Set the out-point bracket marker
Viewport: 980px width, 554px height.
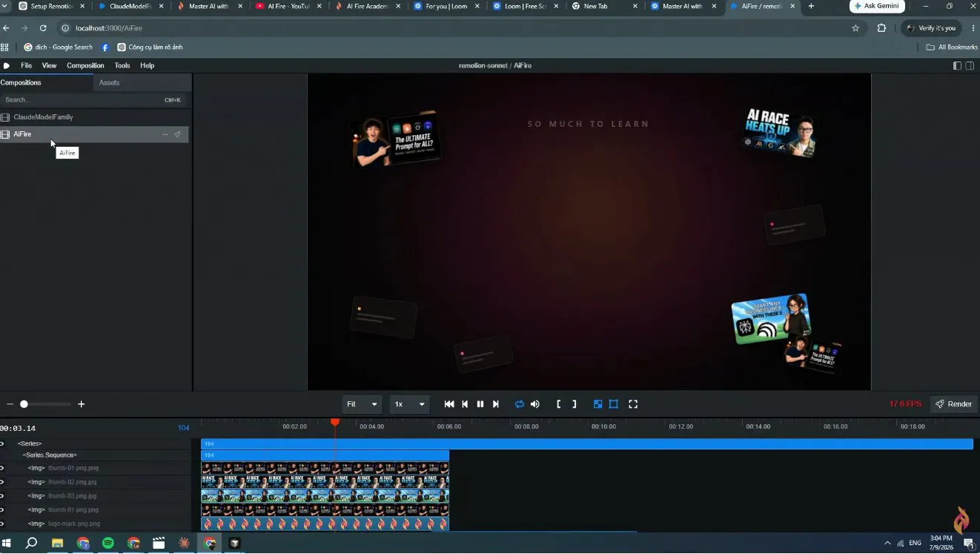[574, 404]
